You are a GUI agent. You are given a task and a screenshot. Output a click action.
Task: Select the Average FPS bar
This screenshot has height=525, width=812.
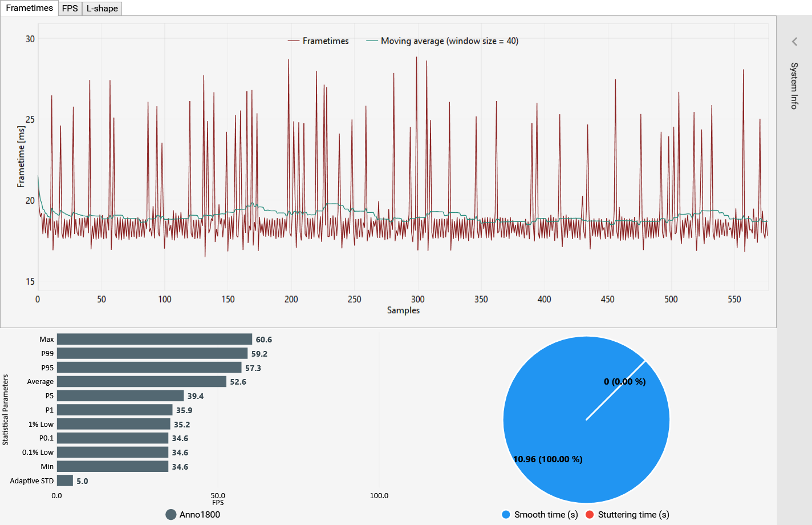point(141,382)
